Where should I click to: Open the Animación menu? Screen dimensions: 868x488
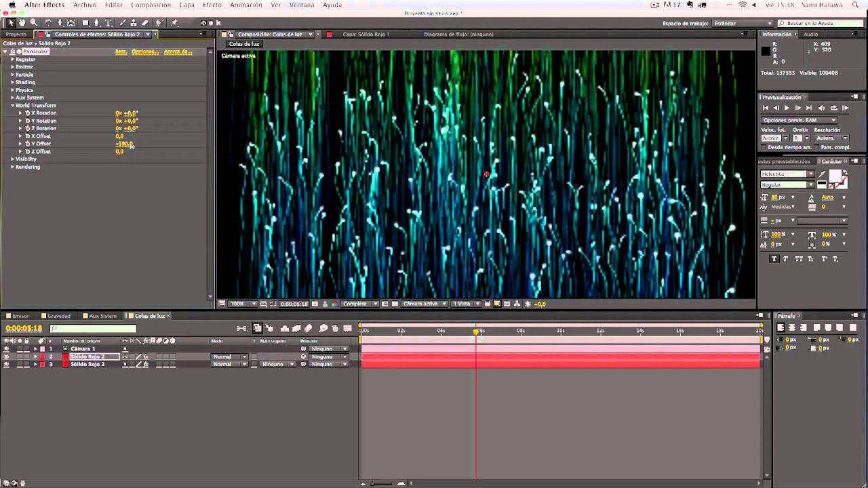246,5
